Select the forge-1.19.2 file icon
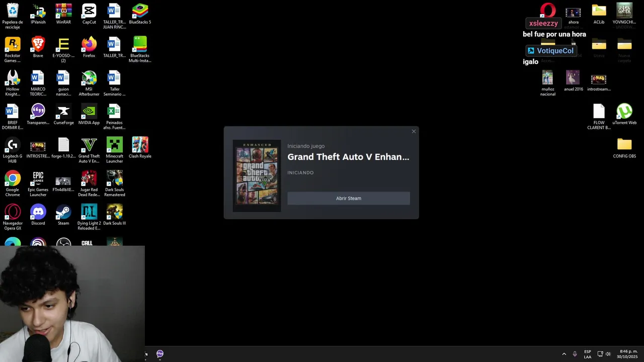This screenshot has width=644, height=362. [63, 148]
